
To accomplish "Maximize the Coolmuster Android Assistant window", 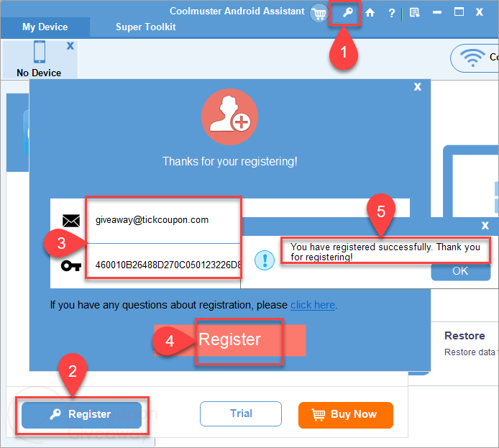I will pos(459,12).
